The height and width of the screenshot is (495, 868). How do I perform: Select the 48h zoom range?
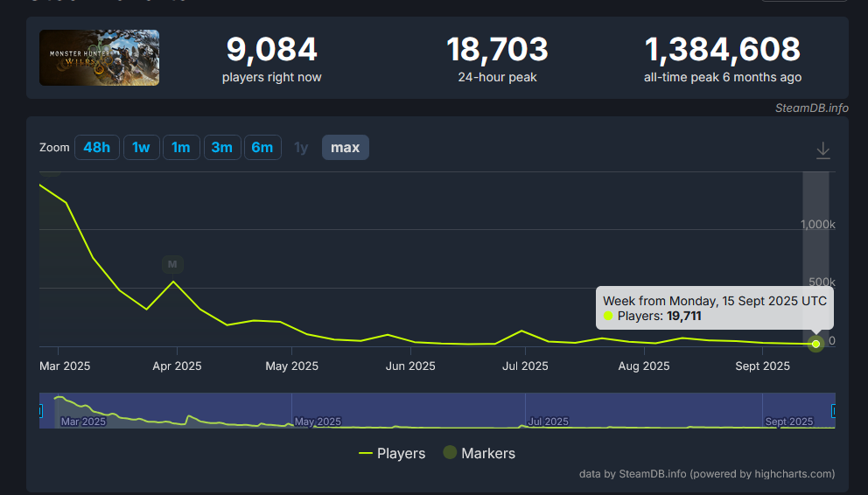[97, 148]
